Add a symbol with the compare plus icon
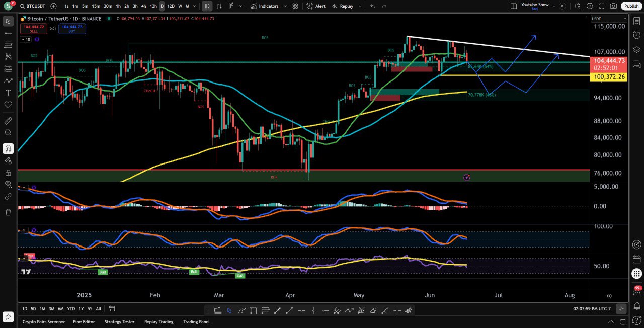 [53, 6]
